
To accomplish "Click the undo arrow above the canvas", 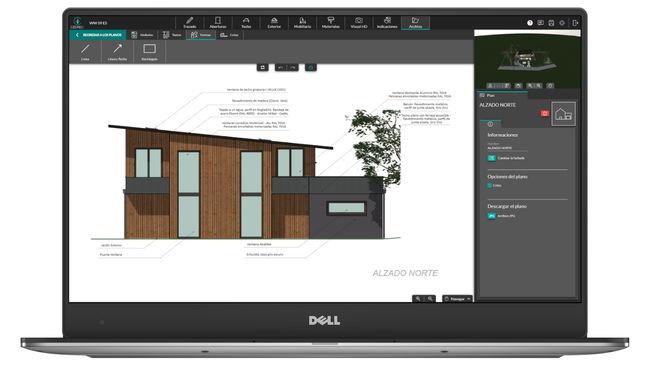I will (281, 67).
